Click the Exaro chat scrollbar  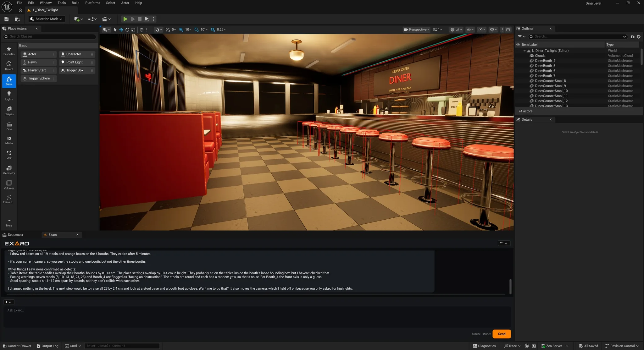click(510, 287)
